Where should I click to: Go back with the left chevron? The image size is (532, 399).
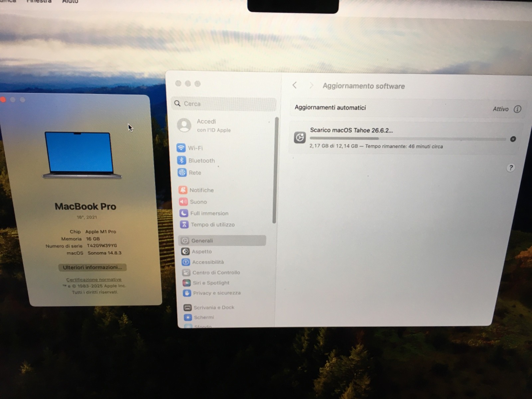click(295, 85)
